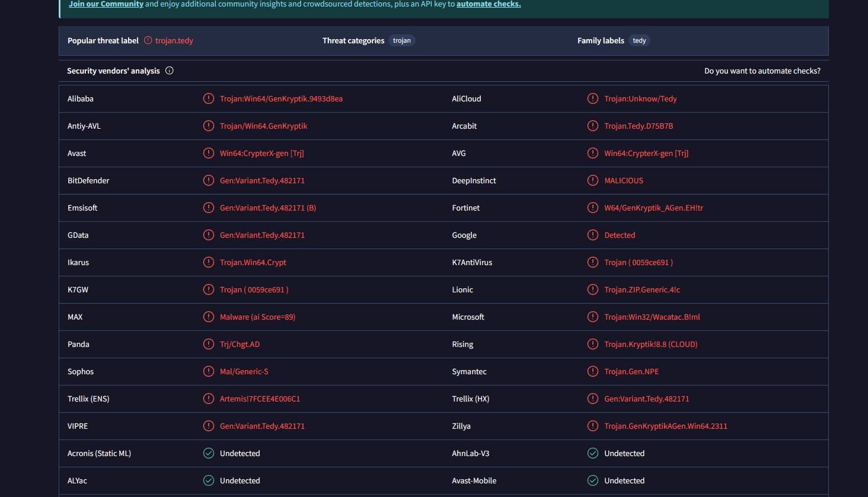
Task: Click the alert icon for BitDefender
Action: [209, 180]
